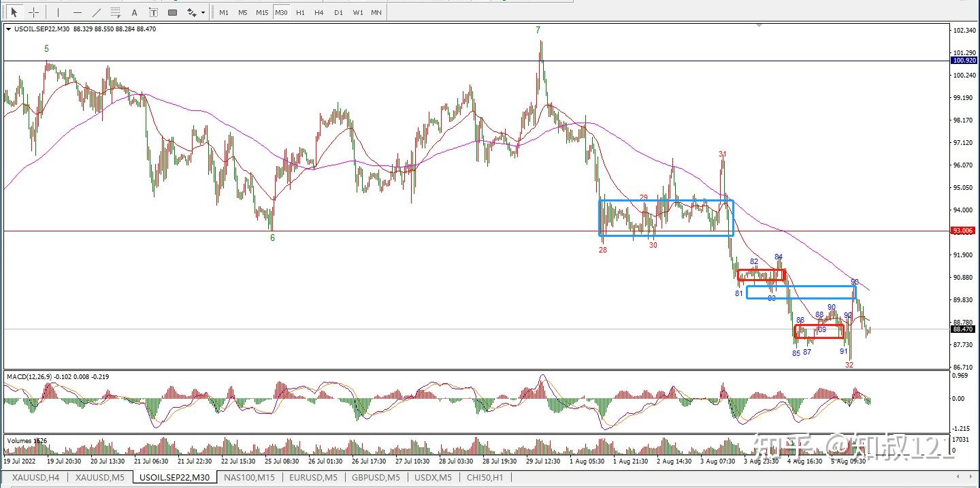Set chart period to MN monthly
Image resolution: width=980 pixels, height=488 pixels.
point(376,12)
